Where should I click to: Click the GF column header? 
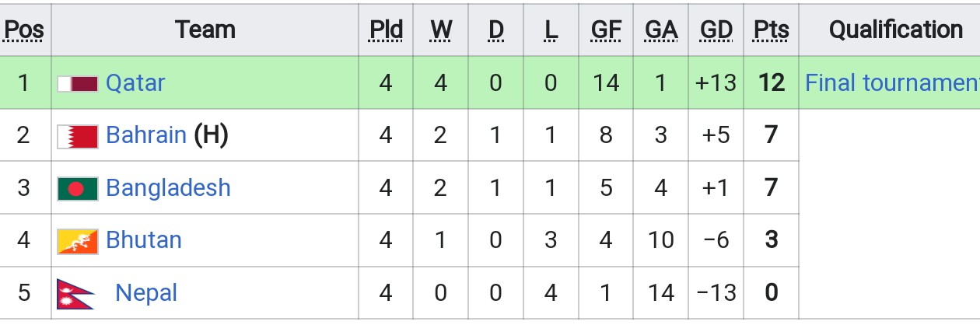pyautogui.click(x=606, y=30)
